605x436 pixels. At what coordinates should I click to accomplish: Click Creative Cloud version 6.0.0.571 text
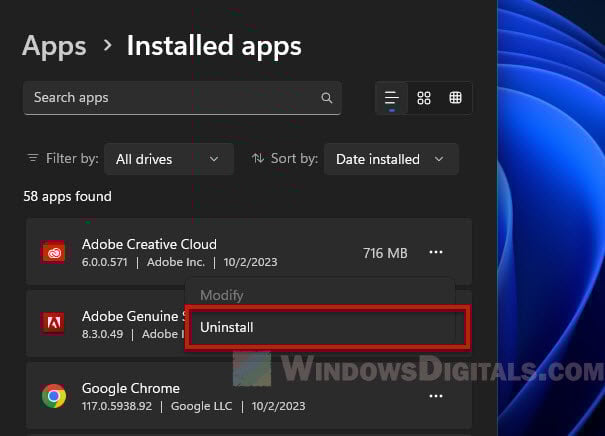(105, 262)
